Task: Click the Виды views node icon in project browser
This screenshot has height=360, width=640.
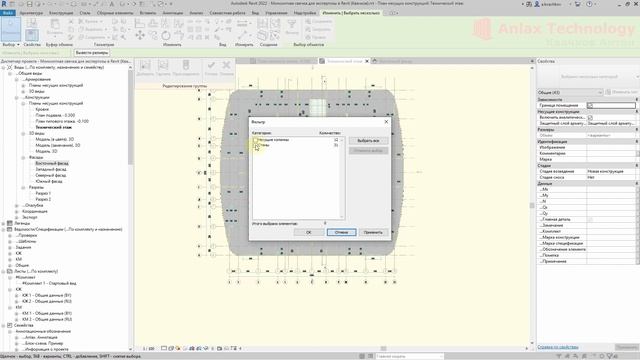Action: coord(10,67)
